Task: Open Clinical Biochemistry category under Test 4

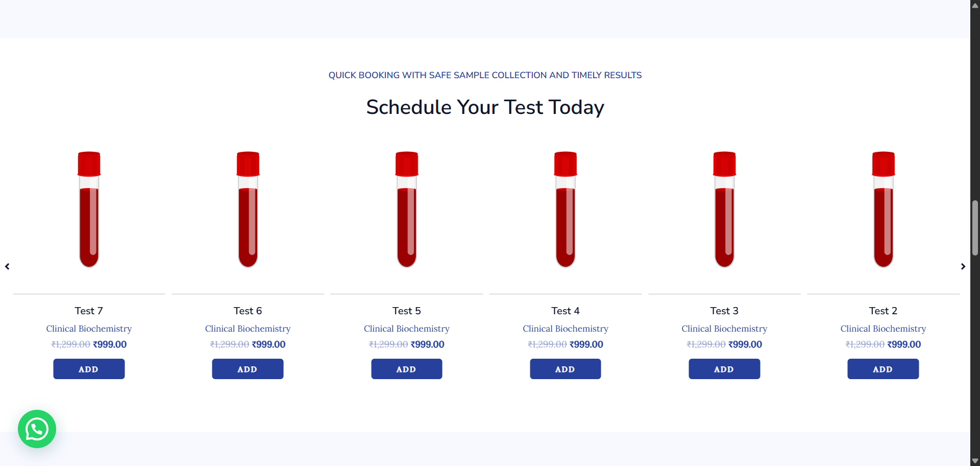Action: click(566, 329)
